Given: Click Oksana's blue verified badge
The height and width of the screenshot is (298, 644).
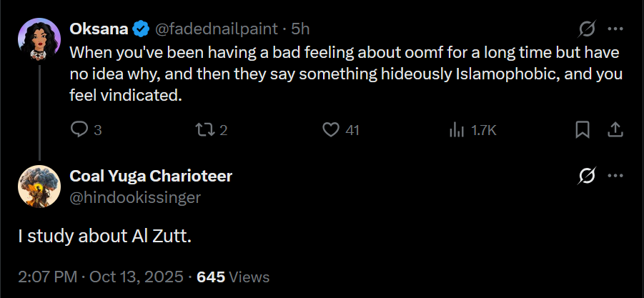Looking at the screenshot, I should pyautogui.click(x=141, y=29).
